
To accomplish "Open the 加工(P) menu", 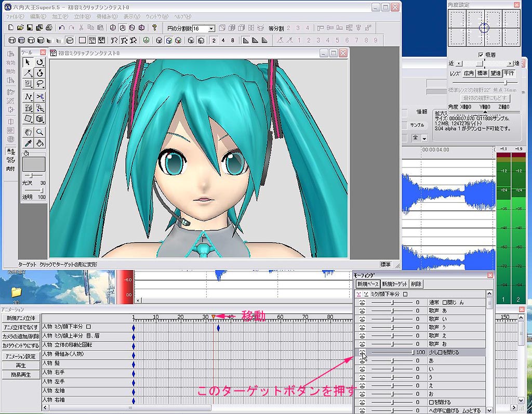I will coord(60,16).
